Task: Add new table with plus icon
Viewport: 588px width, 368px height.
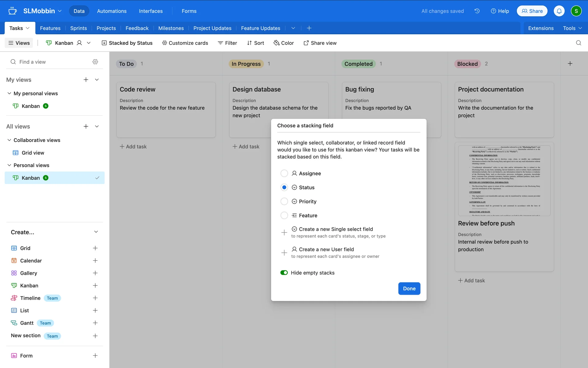Action: coord(309,28)
